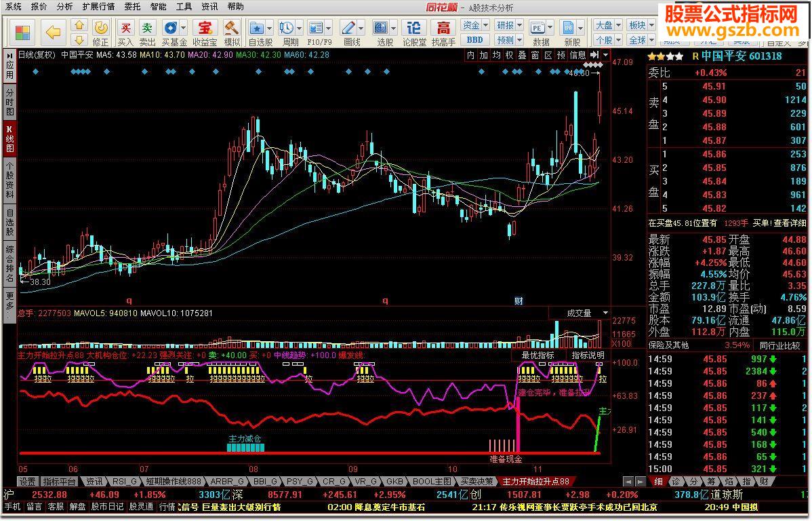Click the BBD toolbar button

click(475, 40)
